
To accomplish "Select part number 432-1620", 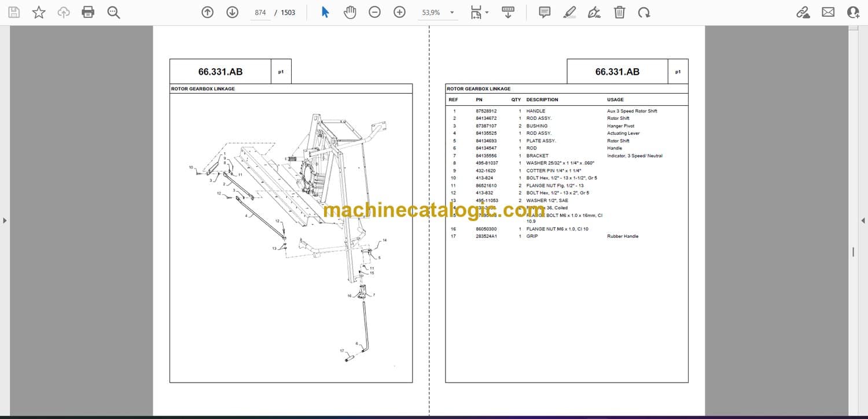I will 485,171.
